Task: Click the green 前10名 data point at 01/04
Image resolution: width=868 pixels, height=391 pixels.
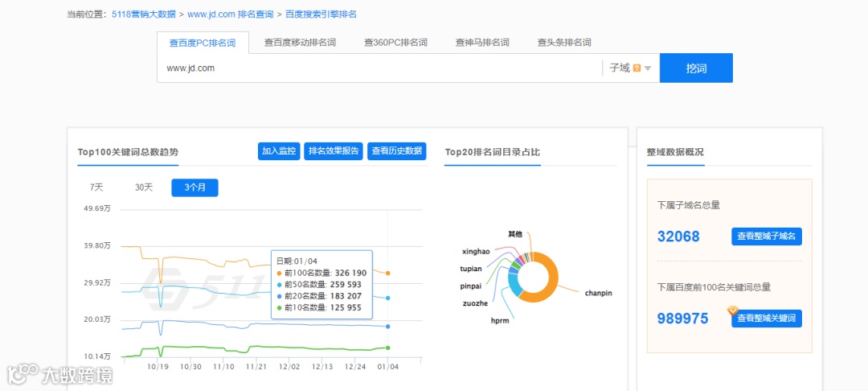Action: point(388,348)
